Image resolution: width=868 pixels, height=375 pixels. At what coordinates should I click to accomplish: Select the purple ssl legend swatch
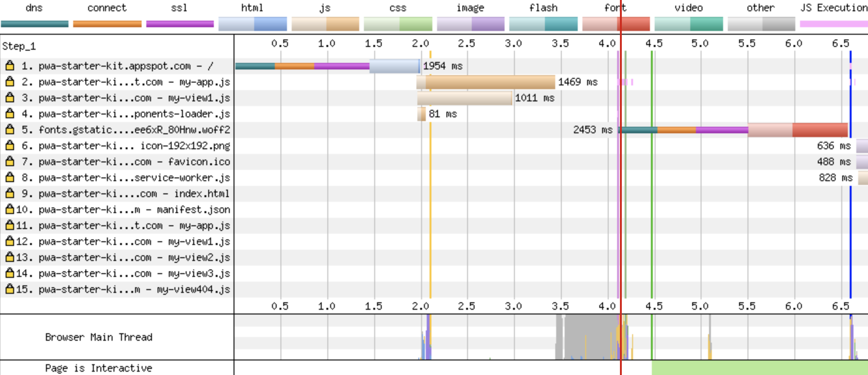coord(180,24)
